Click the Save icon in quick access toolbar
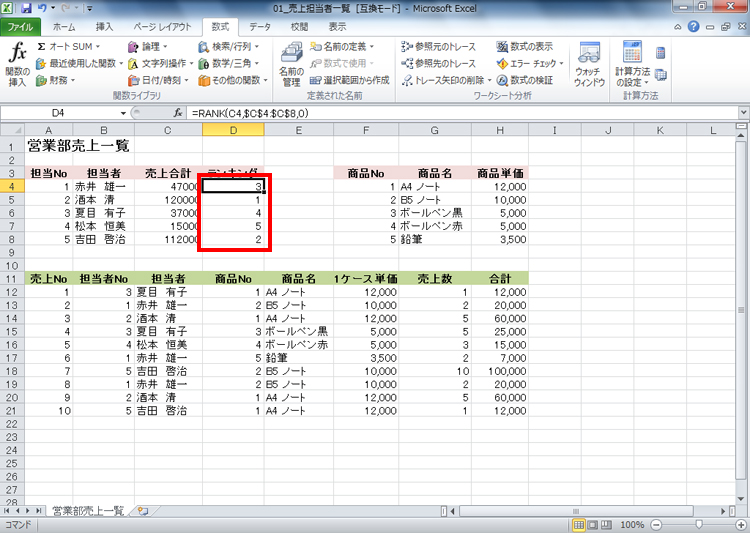The width and height of the screenshot is (750, 533). [26, 8]
